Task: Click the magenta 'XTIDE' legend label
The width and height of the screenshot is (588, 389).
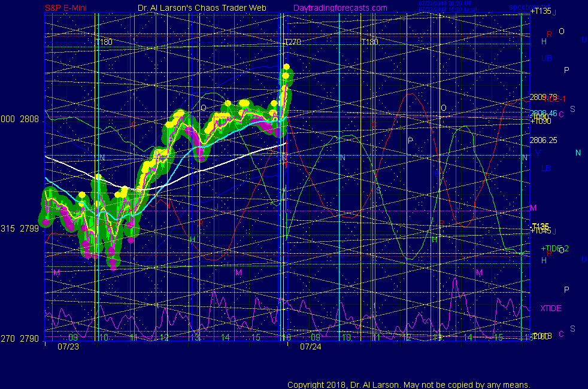Action: (x=550, y=308)
